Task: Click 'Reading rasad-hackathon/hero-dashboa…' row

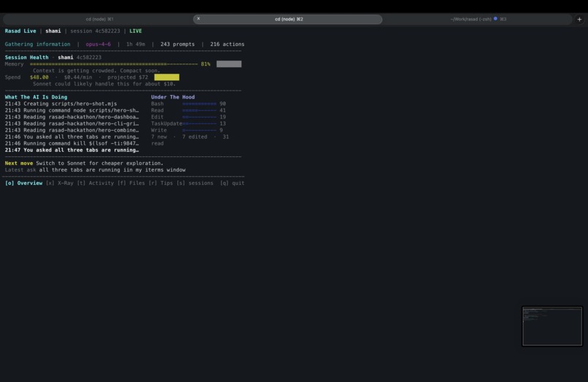Action: (71, 117)
